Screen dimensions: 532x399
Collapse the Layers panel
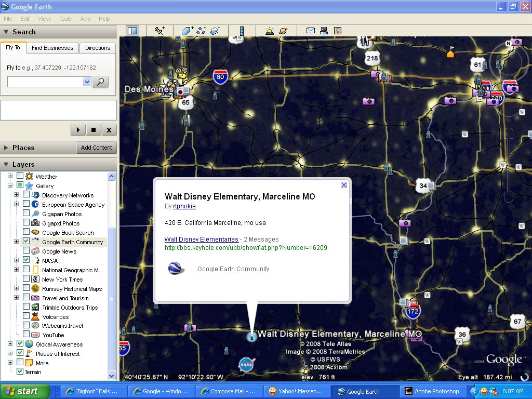[x=6, y=164]
